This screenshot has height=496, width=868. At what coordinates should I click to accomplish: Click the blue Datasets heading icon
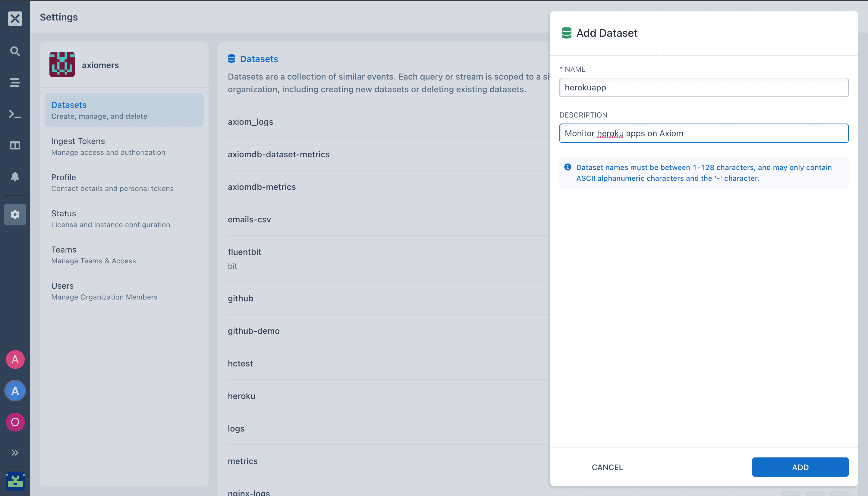point(231,59)
